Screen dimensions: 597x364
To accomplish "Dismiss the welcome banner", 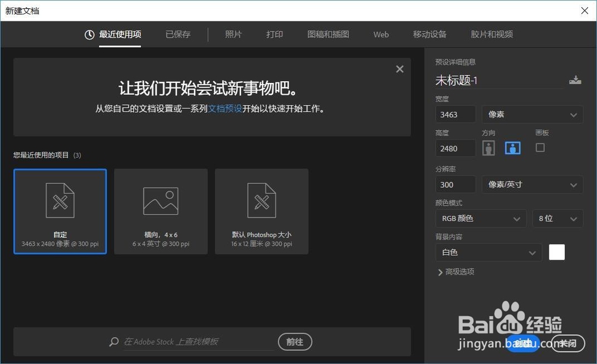I will coord(399,69).
